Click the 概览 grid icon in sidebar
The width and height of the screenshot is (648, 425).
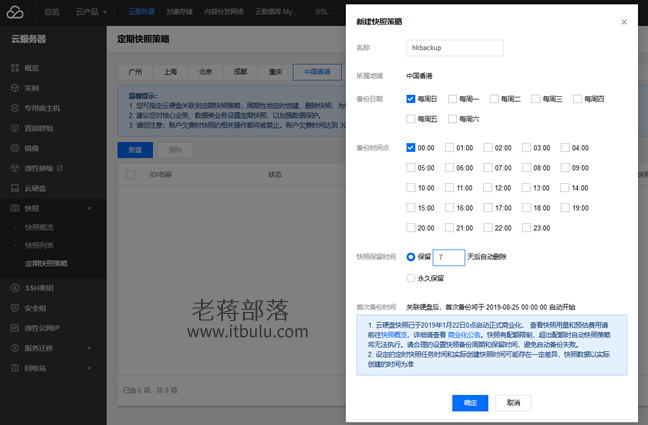(x=15, y=68)
